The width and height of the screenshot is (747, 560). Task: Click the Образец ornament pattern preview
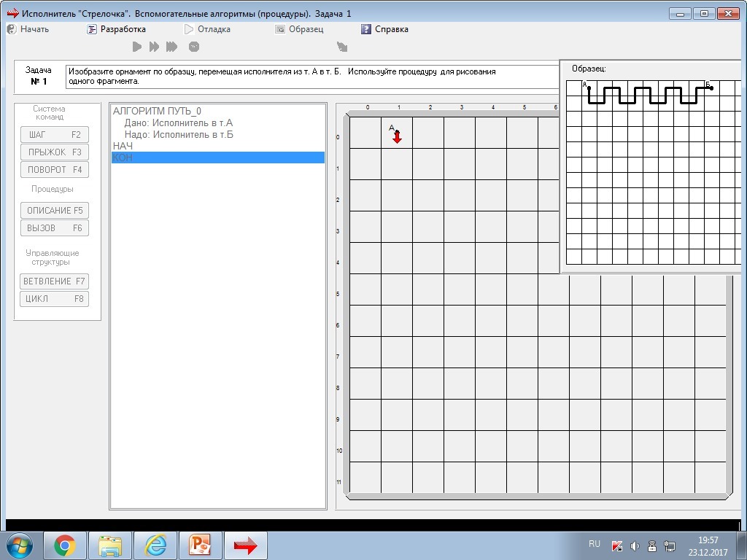pyautogui.click(x=653, y=172)
